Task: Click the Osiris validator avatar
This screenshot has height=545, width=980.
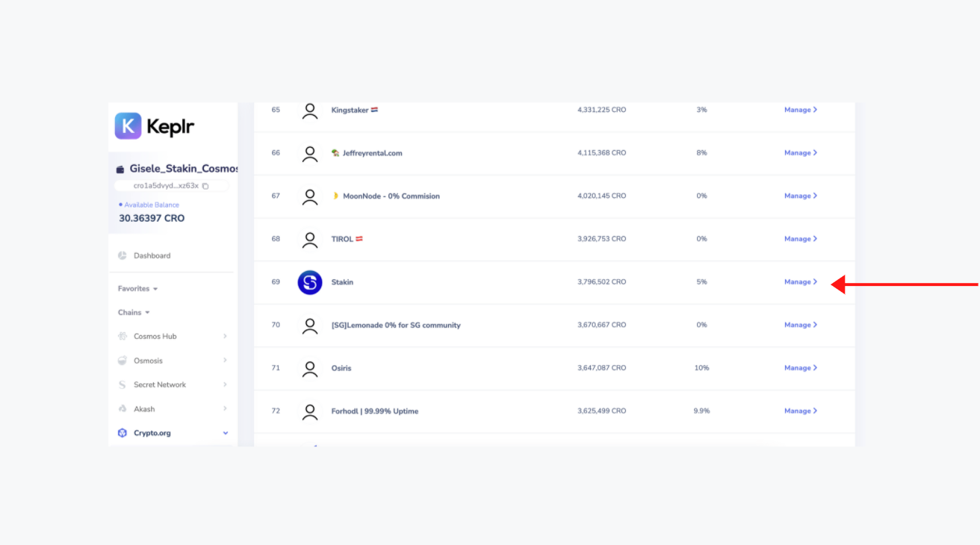Action: point(310,369)
